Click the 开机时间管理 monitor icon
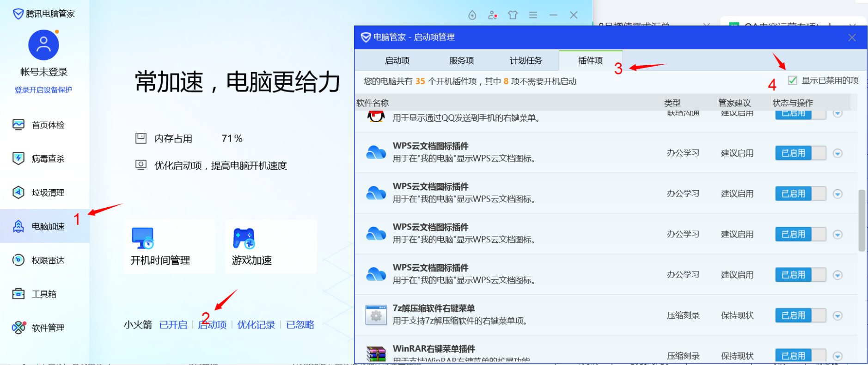This screenshot has height=365, width=868. coord(142,238)
